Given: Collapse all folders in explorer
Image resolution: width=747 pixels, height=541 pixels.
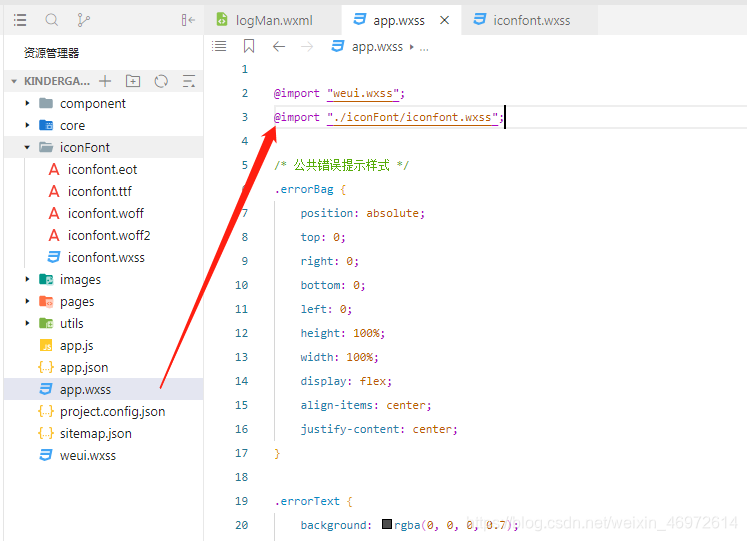Looking at the screenshot, I should (x=189, y=81).
